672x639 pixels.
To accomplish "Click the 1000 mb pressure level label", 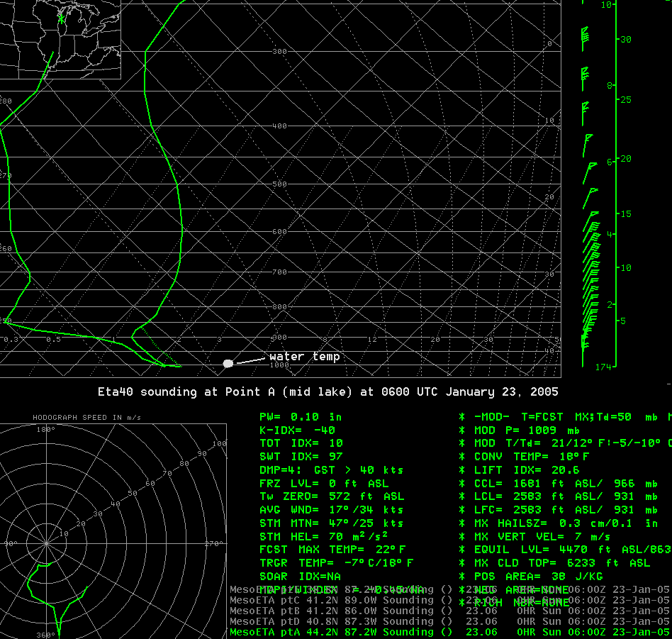I will pyautogui.click(x=279, y=365).
